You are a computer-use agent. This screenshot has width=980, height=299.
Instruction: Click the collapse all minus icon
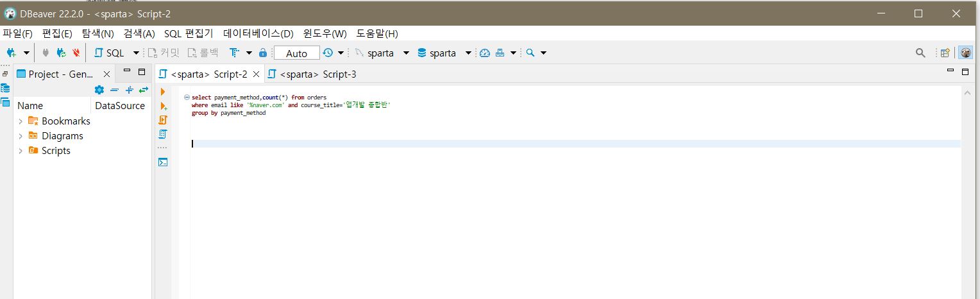(x=114, y=90)
